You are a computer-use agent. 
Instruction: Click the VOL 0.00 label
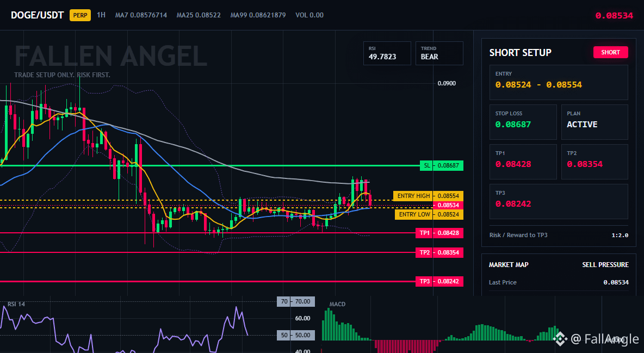309,15
